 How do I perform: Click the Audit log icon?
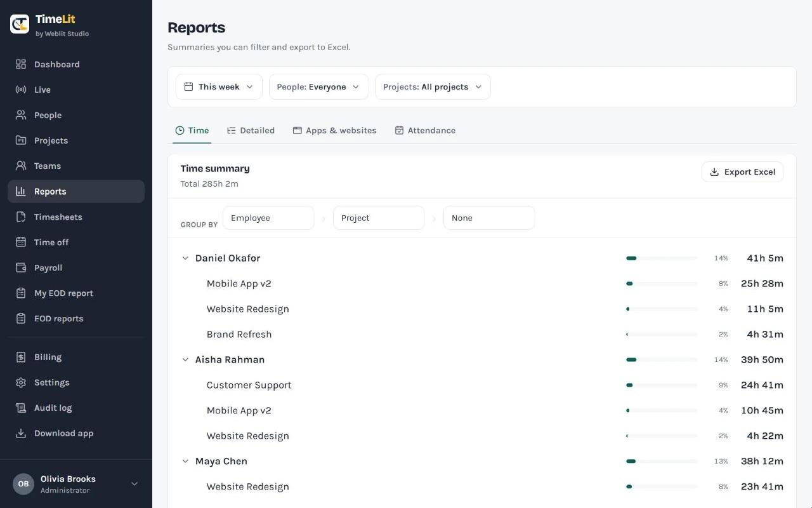[x=21, y=408]
